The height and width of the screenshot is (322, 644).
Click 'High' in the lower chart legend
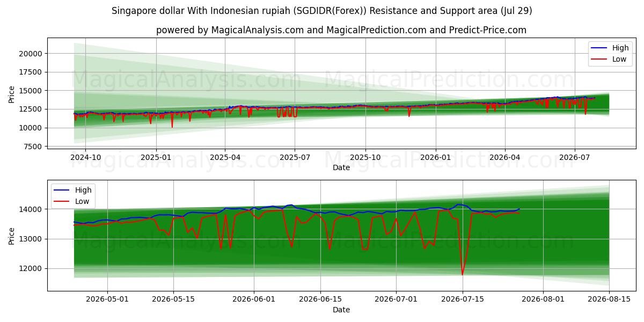83,190
